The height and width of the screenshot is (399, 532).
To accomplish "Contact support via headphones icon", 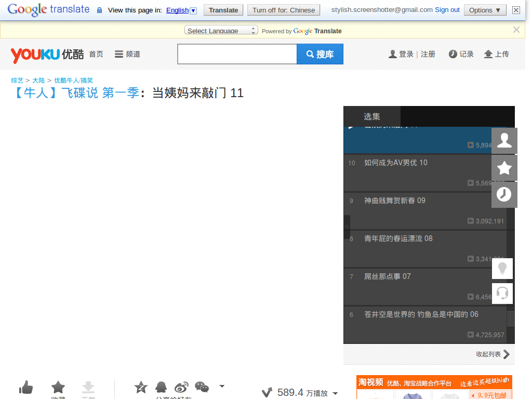I will (x=502, y=293).
